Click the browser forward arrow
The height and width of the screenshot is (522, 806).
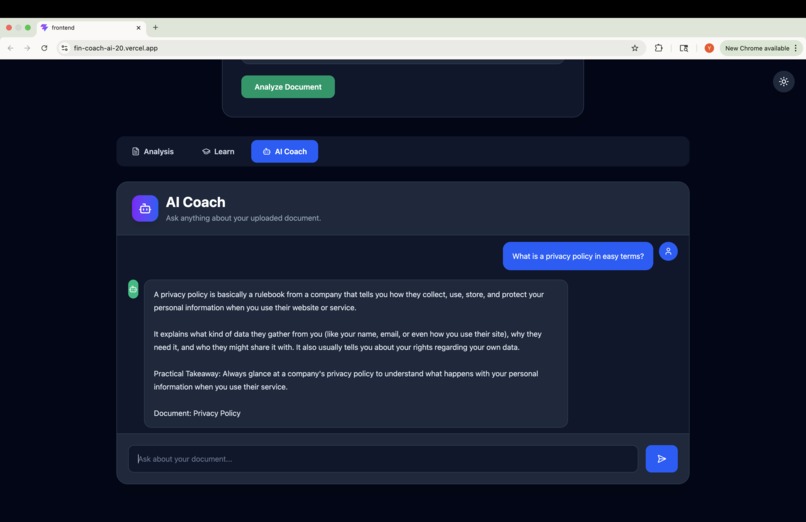pyautogui.click(x=27, y=48)
